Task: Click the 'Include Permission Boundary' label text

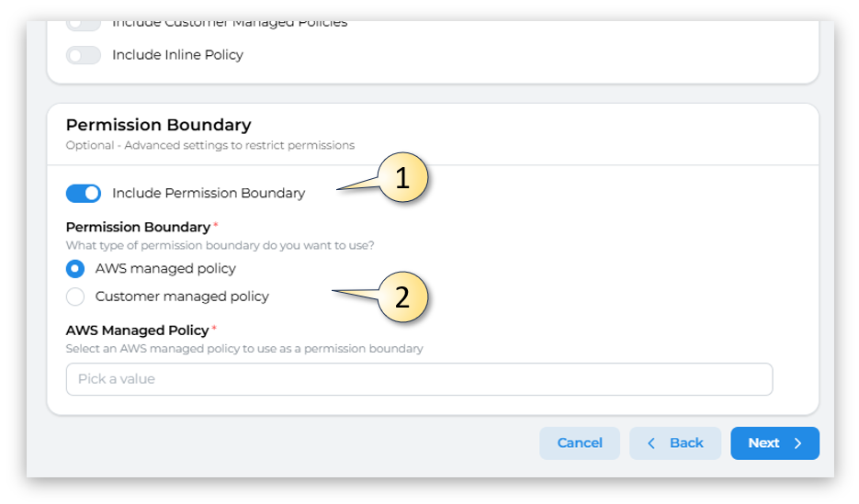Action: click(209, 194)
